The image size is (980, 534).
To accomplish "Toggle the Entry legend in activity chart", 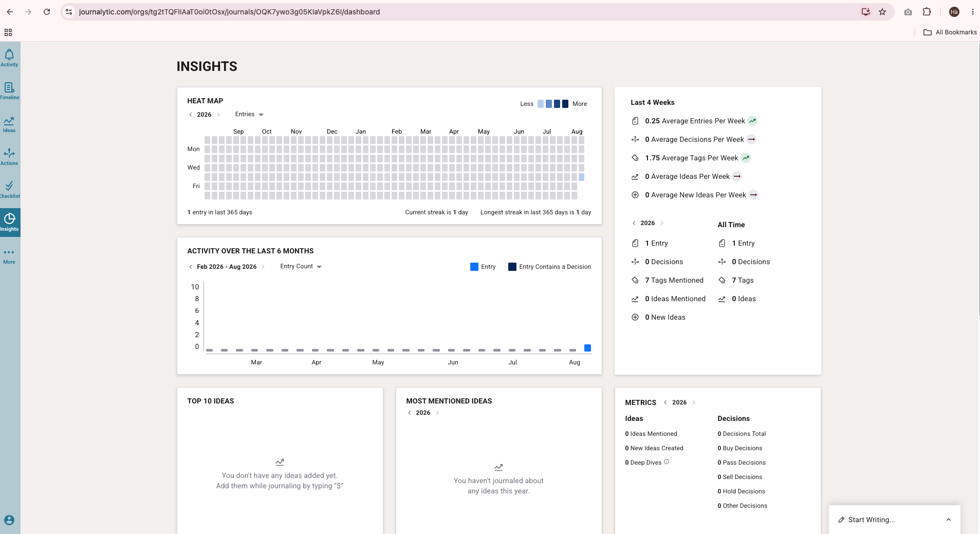I will coord(483,267).
